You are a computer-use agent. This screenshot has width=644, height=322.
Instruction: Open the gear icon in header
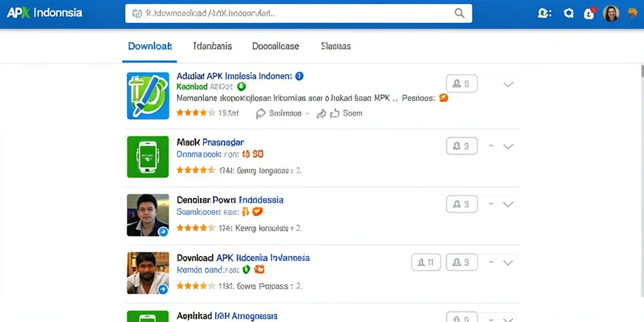tap(569, 14)
